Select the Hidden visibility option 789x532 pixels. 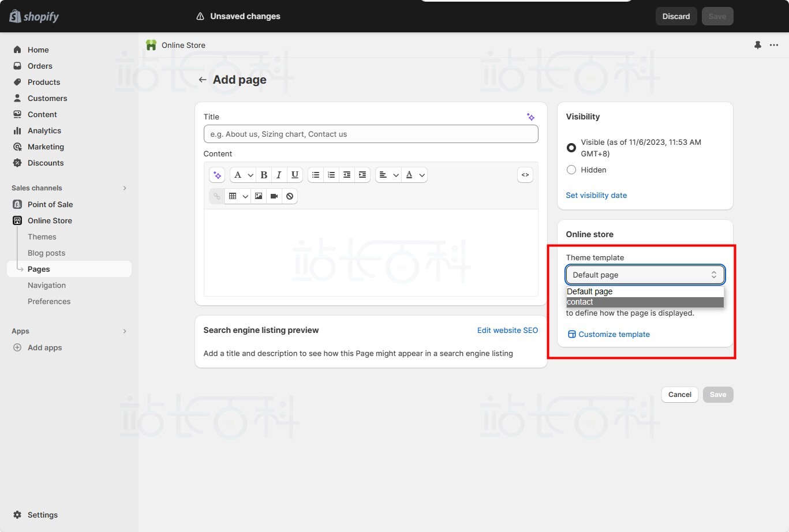coord(571,170)
